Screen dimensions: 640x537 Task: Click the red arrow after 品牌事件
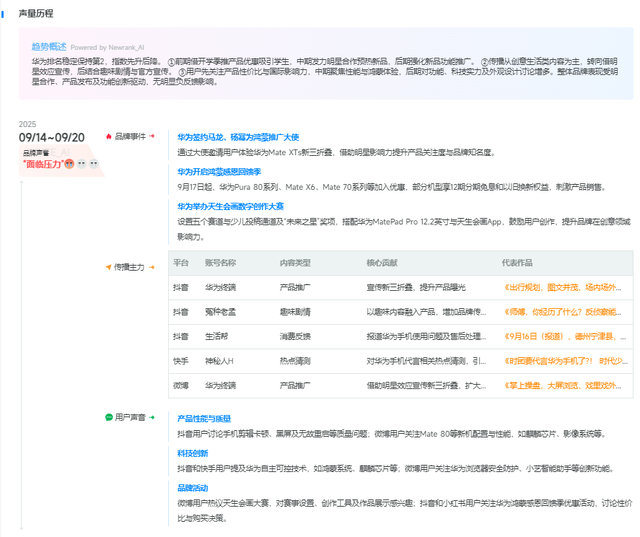coord(152,136)
